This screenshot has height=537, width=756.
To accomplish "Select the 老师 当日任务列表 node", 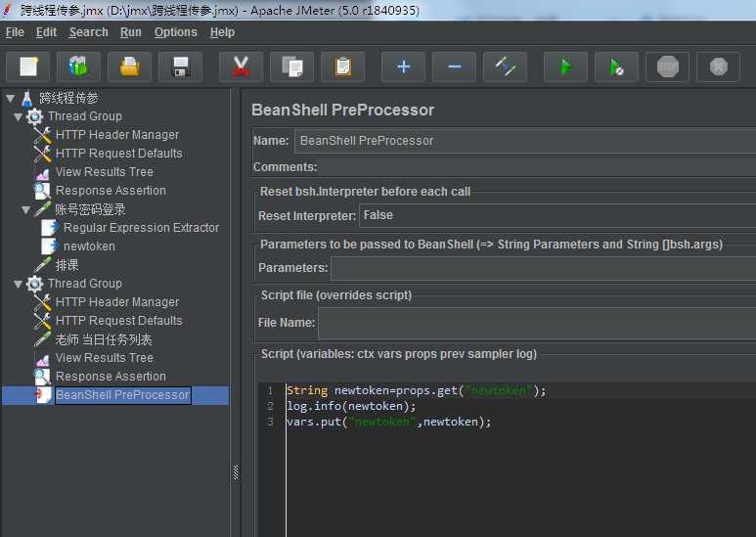I will [104, 339].
